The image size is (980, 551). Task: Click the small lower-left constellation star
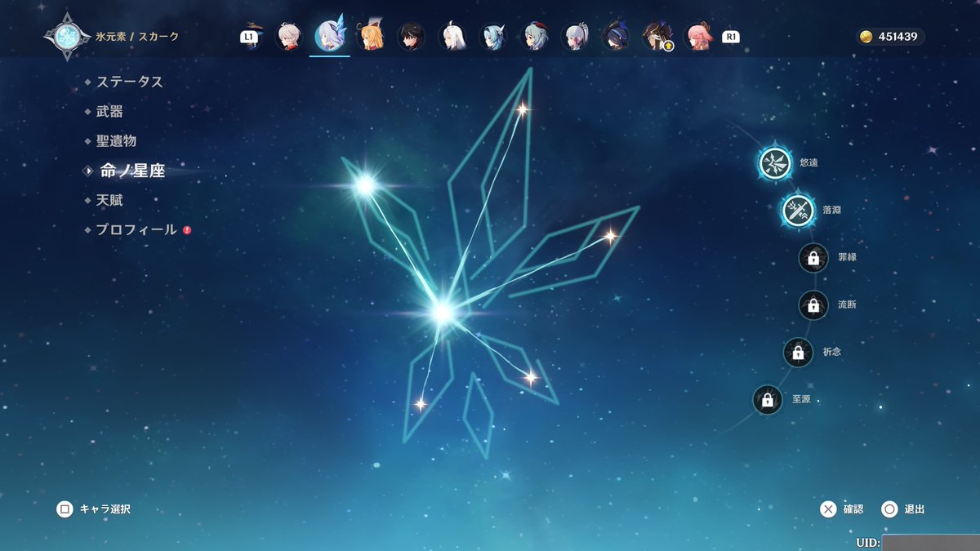pos(421,403)
